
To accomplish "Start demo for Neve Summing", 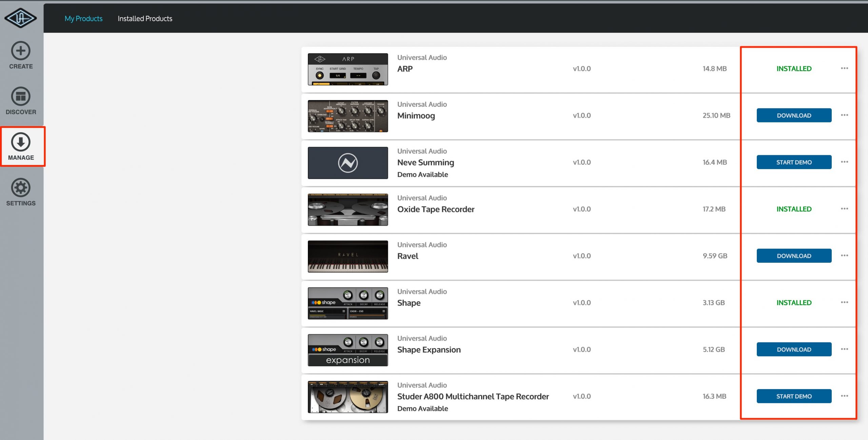I will pos(794,162).
